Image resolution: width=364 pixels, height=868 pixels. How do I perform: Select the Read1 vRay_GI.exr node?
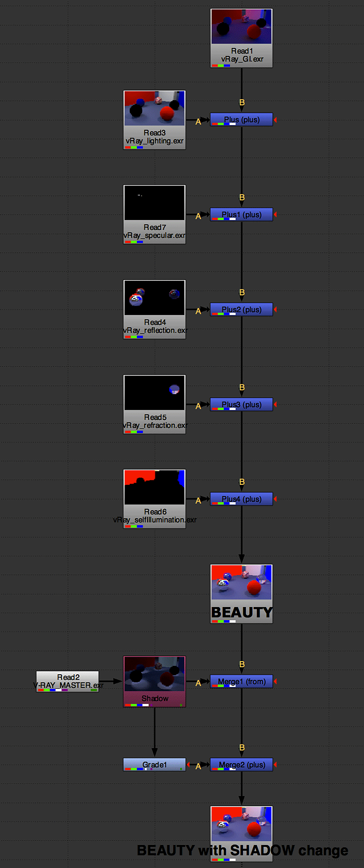coord(242,38)
